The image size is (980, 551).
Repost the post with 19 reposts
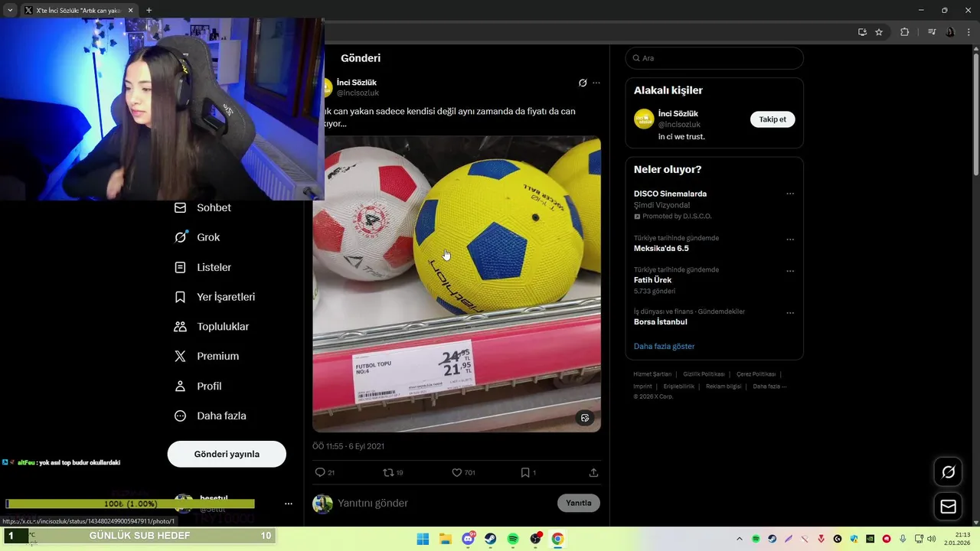click(x=388, y=472)
